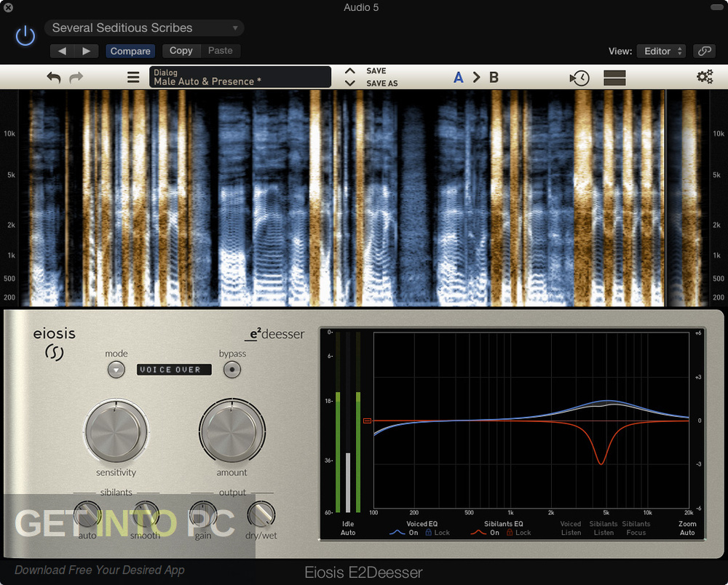Switch to the B state
The image size is (728, 585).
coord(494,77)
